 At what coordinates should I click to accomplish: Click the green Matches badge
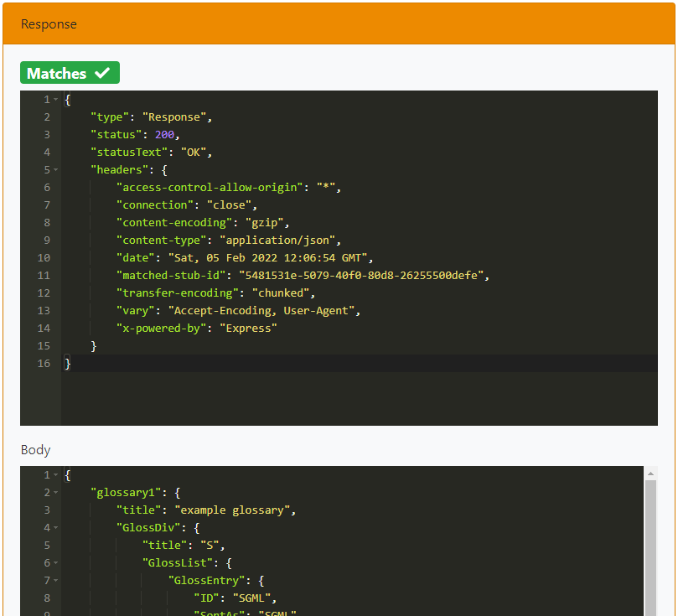pos(70,73)
